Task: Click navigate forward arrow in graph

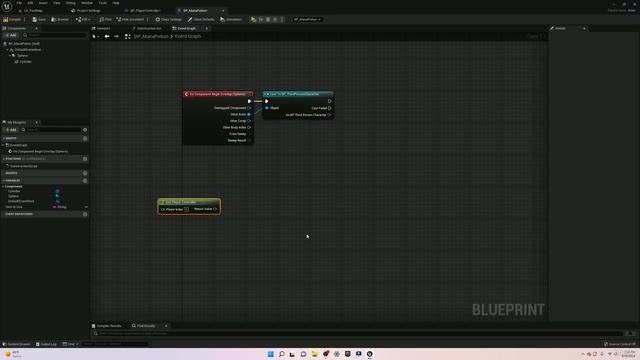Action: coord(116,36)
